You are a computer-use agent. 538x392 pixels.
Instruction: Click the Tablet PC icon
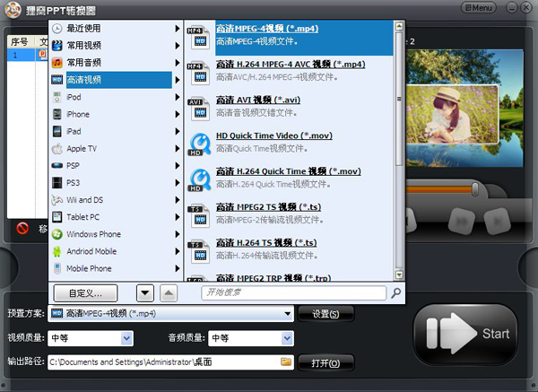pyautogui.click(x=57, y=217)
